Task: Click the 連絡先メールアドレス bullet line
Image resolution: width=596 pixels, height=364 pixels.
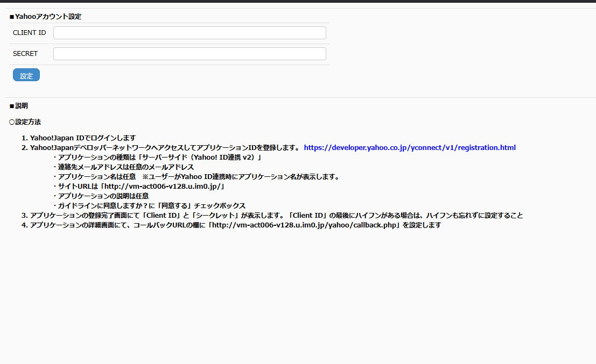Action: pos(123,167)
